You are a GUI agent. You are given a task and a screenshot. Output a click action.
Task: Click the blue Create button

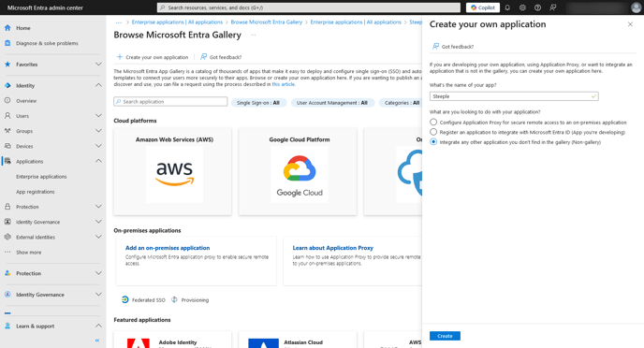[x=445, y=336]
